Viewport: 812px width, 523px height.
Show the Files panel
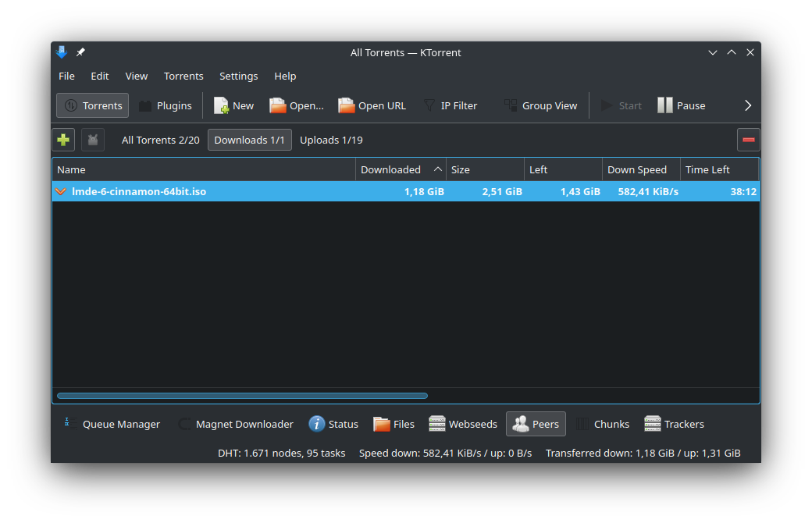(394, 424)
